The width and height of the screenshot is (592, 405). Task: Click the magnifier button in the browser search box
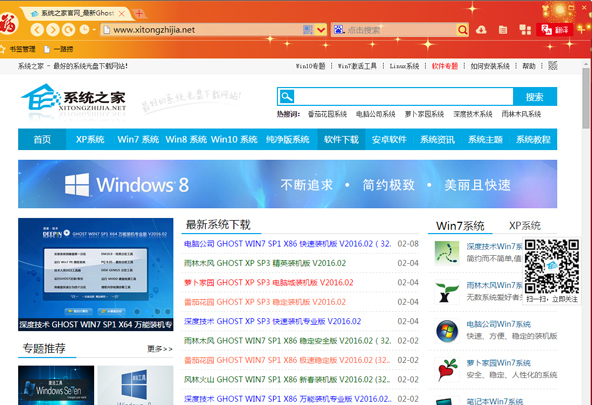click(x=462, y=30)
